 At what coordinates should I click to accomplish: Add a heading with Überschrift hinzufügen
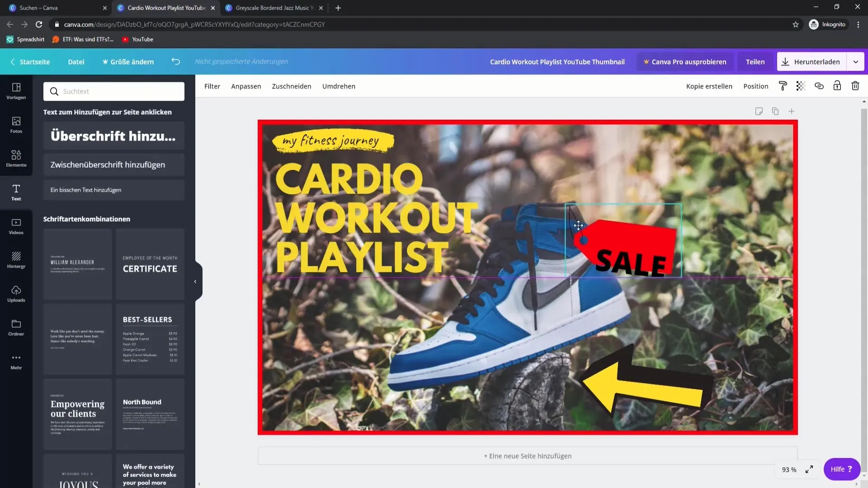click(x=114, y=136)
